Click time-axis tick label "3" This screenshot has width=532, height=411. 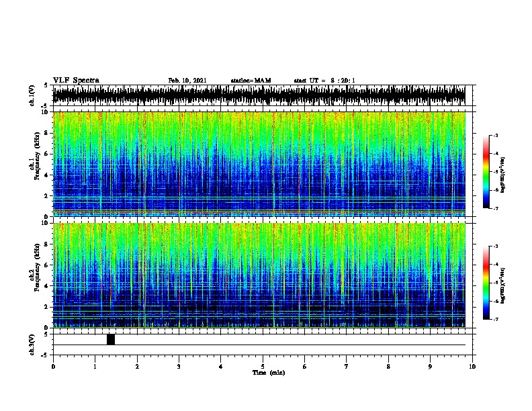pyautogui.click(x=179, y=367)
